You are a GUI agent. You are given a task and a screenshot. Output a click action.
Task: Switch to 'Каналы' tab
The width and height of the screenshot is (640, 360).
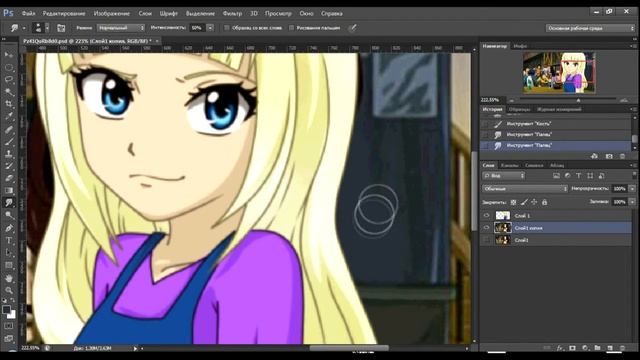pos(509,165)
